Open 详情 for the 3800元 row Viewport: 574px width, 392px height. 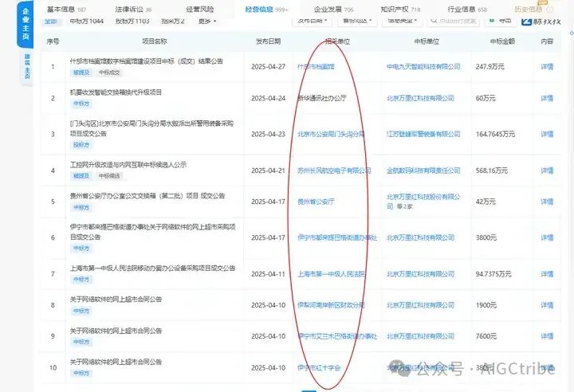[547, 237]
